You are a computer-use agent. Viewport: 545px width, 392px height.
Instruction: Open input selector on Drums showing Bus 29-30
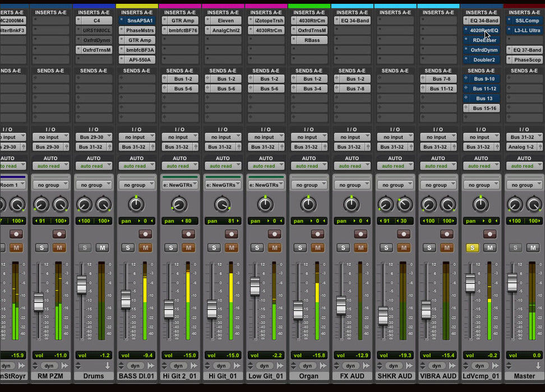(x=94, y=137)
